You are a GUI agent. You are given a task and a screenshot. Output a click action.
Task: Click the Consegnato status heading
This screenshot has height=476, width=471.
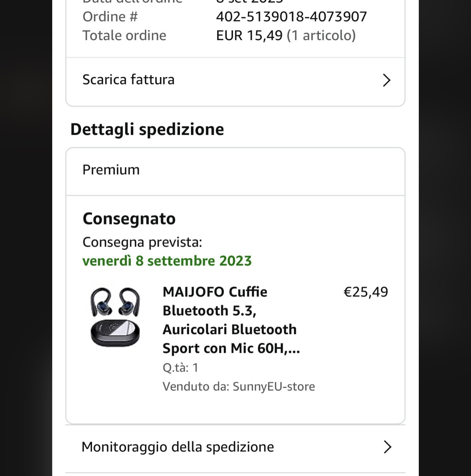pos(129,219)
